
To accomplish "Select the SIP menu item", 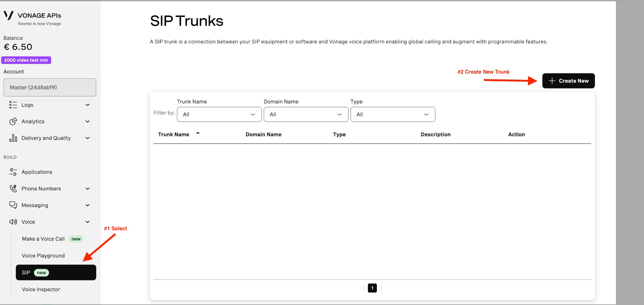I will point(56,273).
